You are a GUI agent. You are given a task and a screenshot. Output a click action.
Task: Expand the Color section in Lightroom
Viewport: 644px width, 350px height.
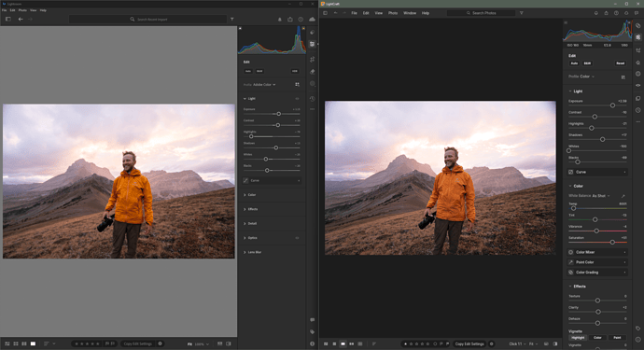(x=245, y=195)
